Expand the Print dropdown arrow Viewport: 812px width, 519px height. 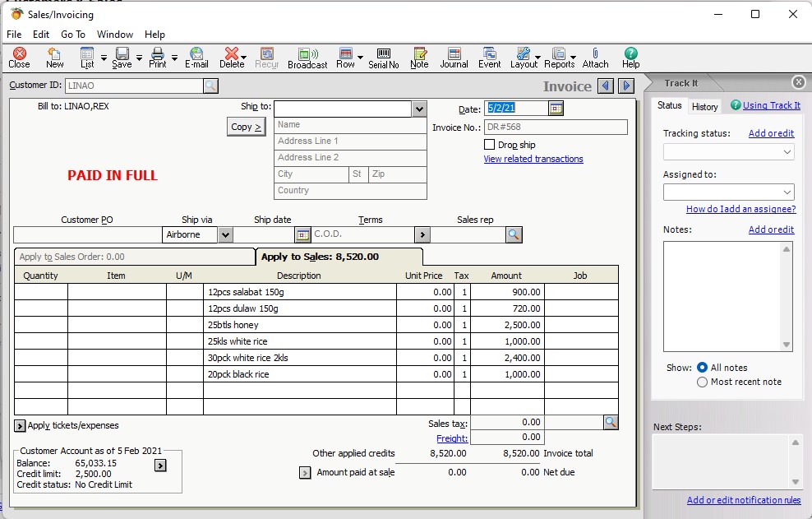[174, 58]
